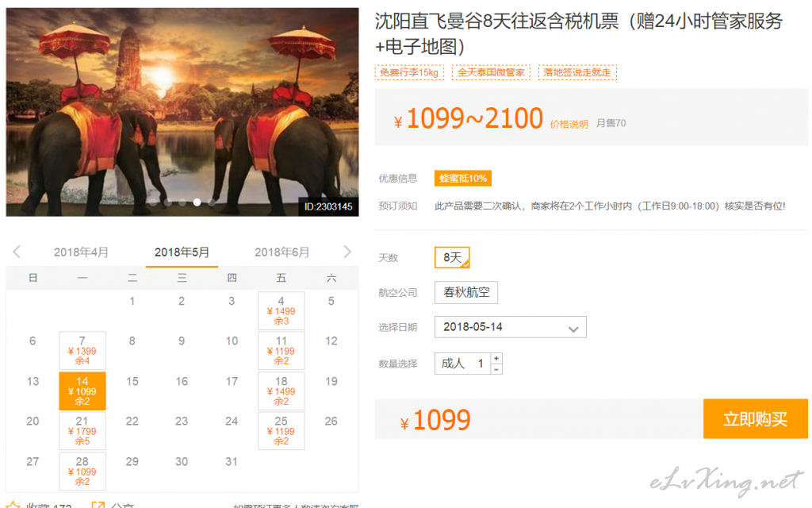
Task: Click the 全天泰国微管家 tag
Action: point(491,72)
